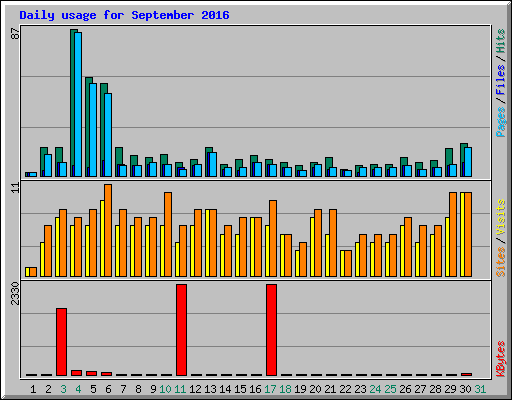Image resolution: width=512 pixels, height=400 pixels.
Task: Click the green day label 31
Action: click(480, 389)
